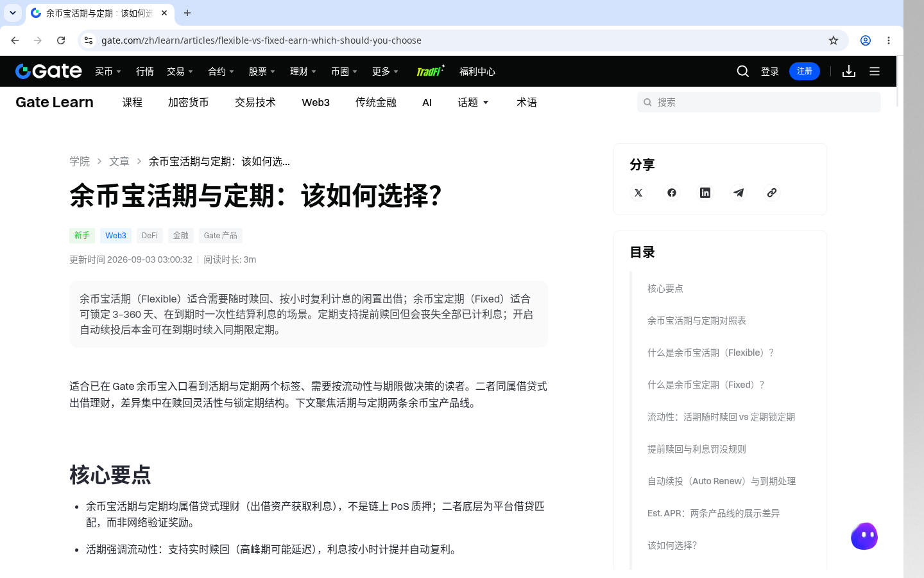This screenshot has height=578, width=924.
Task: Go to AI in Gate Learn nav
Action: pos(427,102)
